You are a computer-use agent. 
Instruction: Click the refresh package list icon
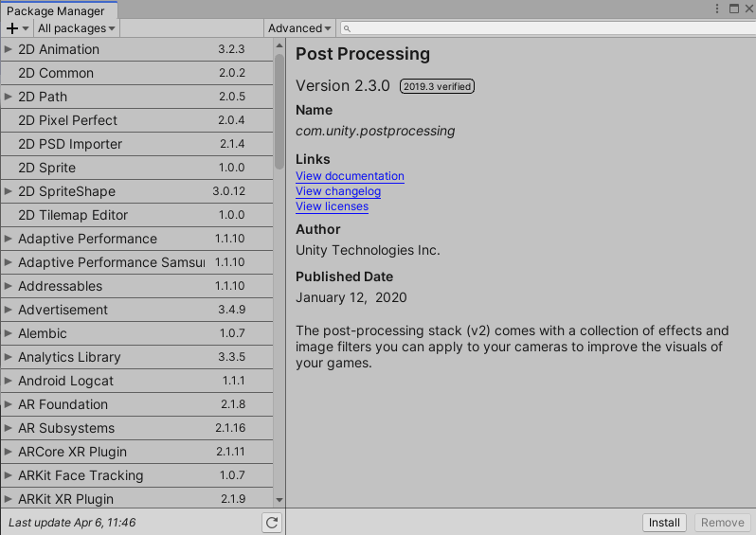(x=272, y=523)
